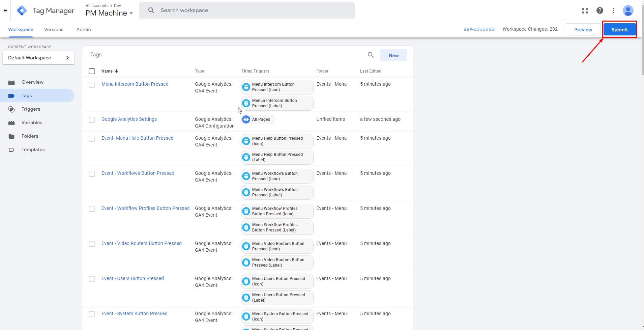Image resolution: width=644 pixels, height=330 pixels.
Task: Click the All Pages trigger eye icon
Action: 246,119
